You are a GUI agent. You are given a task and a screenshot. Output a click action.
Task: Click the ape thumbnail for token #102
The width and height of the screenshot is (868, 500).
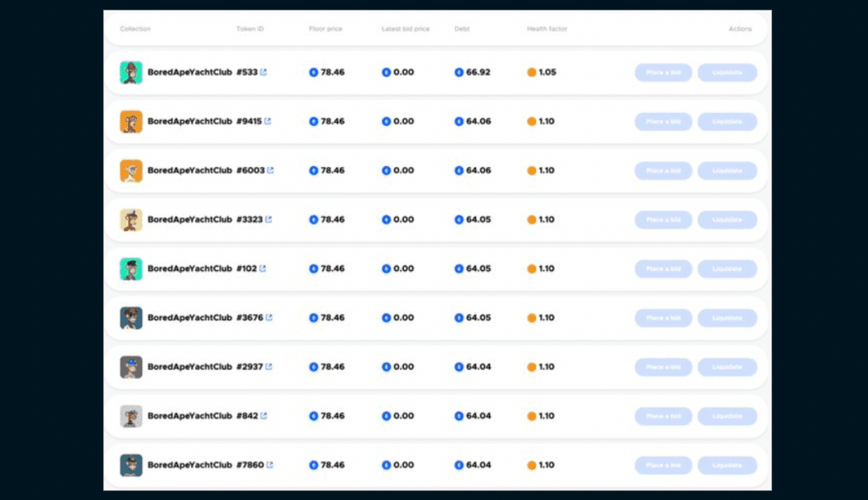tap(131, 269)
